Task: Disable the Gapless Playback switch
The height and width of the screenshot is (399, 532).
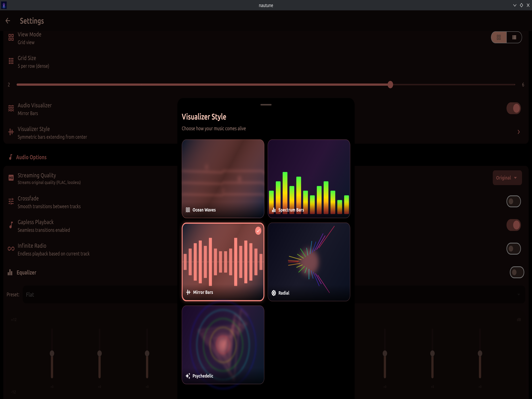Action: 514,225
